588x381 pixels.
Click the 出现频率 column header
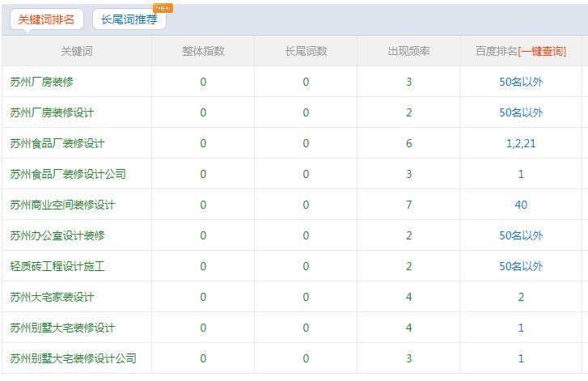click(x=408, y=51)
